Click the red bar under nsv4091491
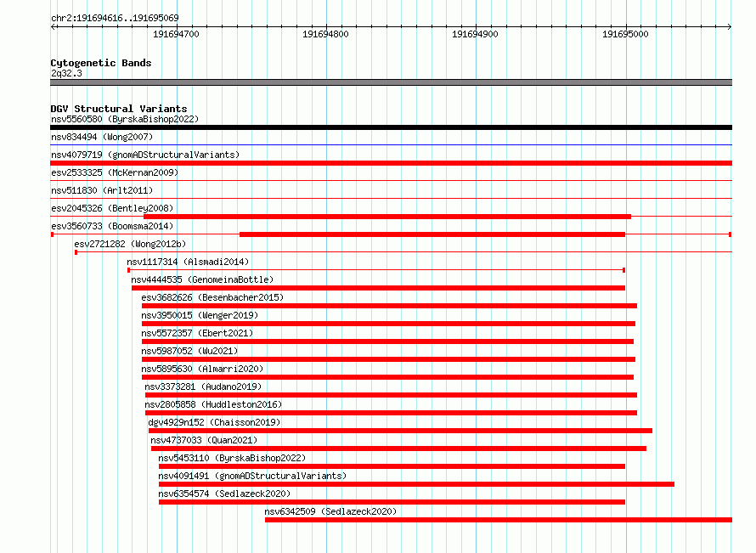The image size is (756, 553). tap(416, 484)
